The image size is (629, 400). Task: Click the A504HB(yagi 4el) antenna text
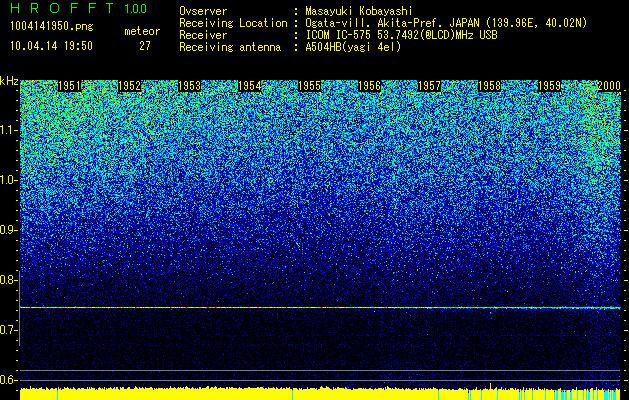(x=353, y=47)
